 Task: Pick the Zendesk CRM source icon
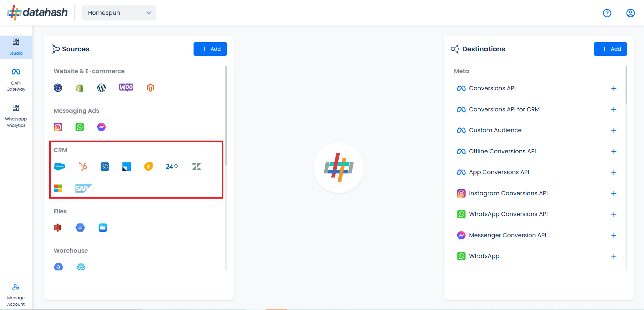tap(196, 166)
